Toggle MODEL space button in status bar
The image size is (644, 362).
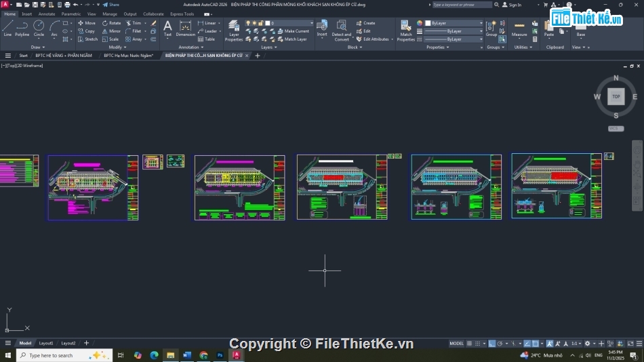click(457, 344)
